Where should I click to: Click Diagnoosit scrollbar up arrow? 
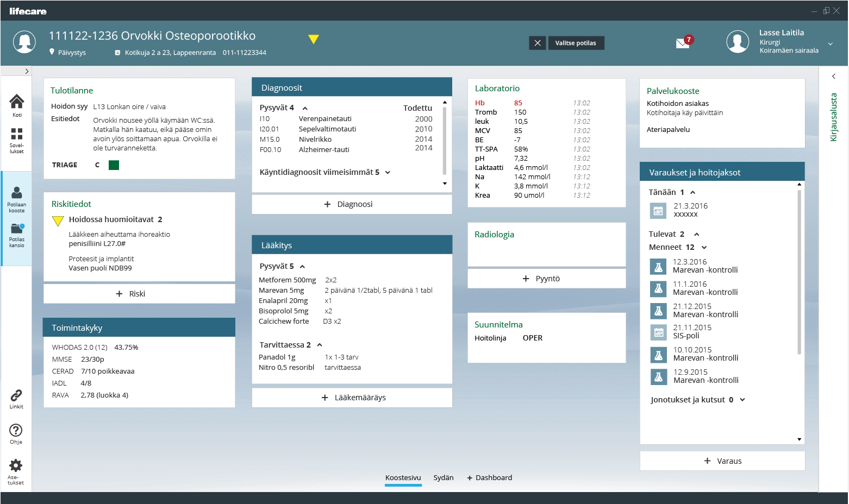tap(445, 102)
